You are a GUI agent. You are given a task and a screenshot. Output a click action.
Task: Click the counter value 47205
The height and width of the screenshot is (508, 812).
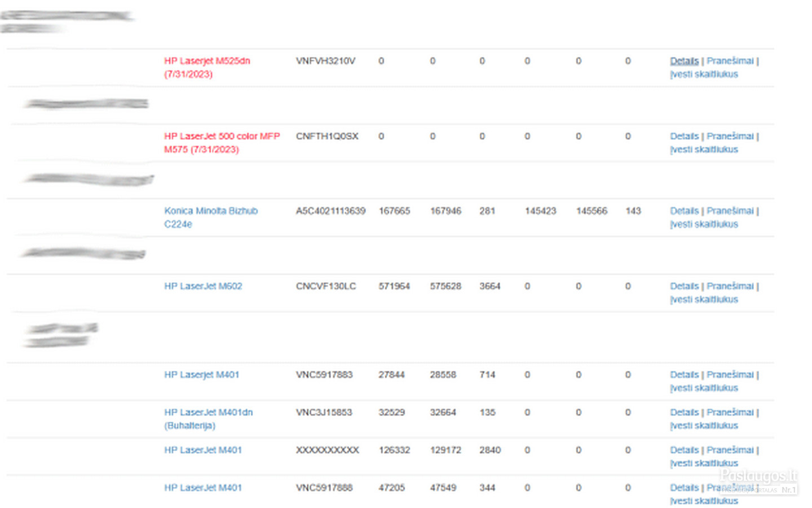click(391, 488)
